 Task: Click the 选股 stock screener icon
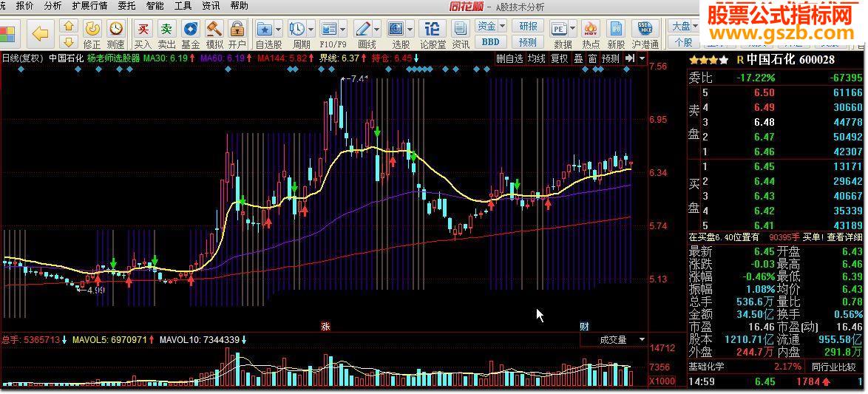[396, 28]
